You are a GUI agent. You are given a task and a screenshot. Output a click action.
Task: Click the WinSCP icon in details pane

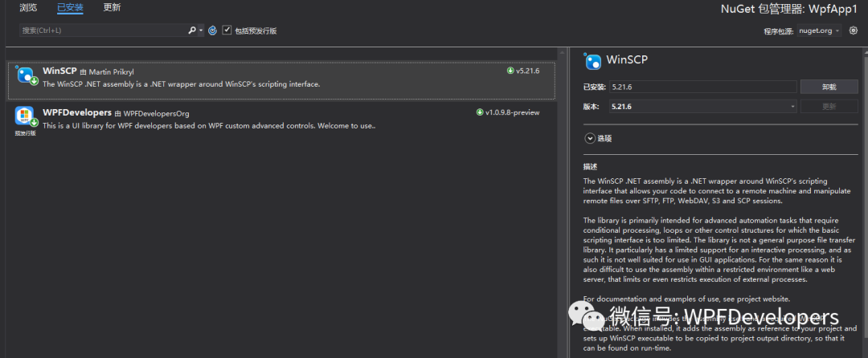coord(593,60)
